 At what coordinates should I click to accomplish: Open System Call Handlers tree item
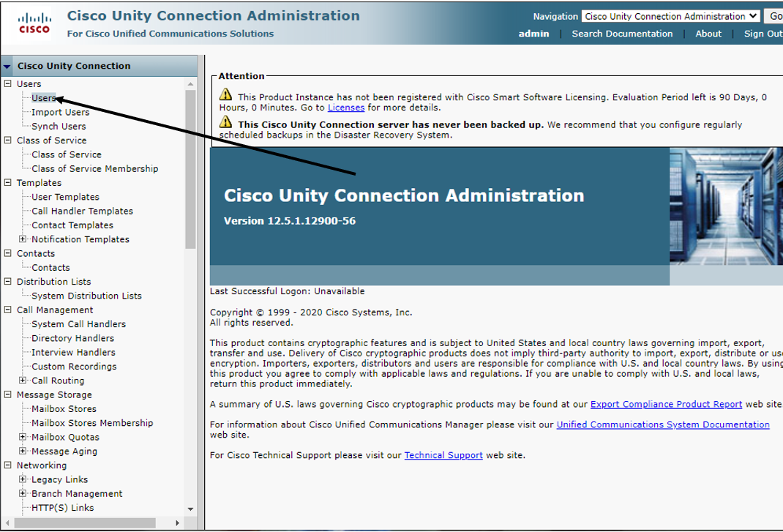(x=78, y=324)
